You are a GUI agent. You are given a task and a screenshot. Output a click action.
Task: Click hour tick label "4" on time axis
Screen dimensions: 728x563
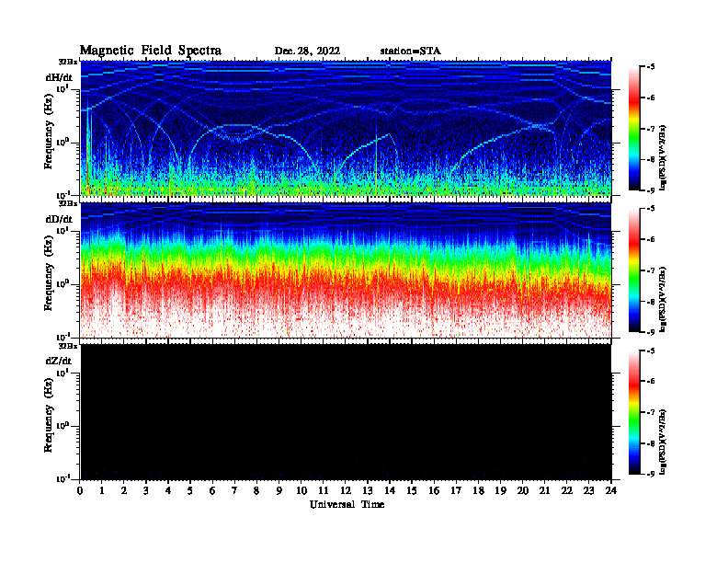tap(168, 490)
